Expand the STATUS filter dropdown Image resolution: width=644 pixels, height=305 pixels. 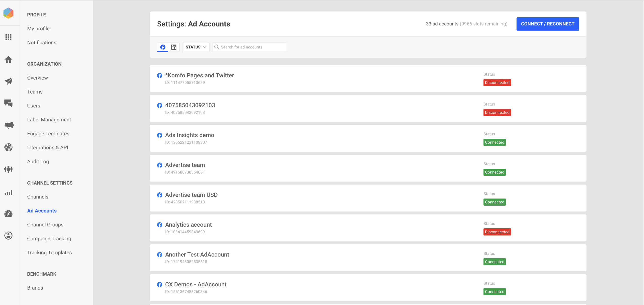click(196, 47)
